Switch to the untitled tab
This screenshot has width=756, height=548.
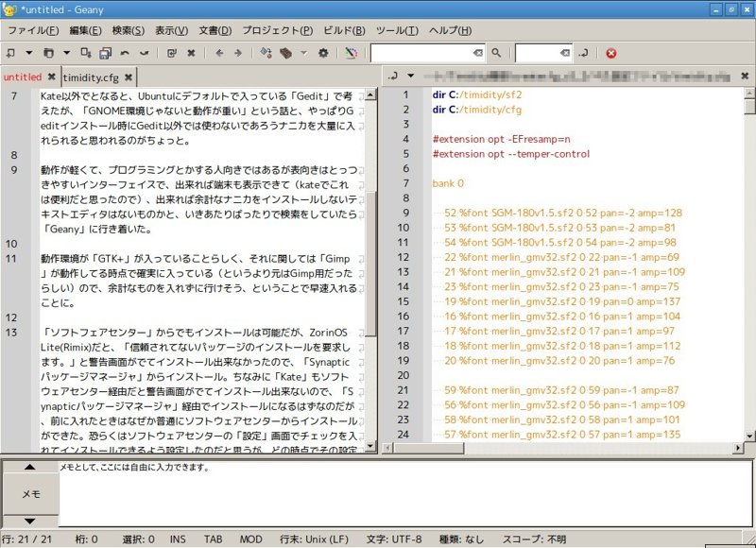(23, 77)
